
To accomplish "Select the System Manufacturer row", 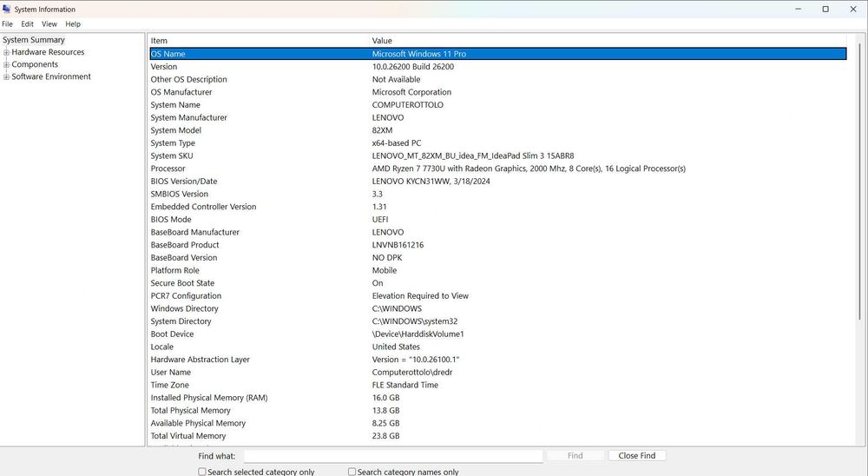I will (x=498, y=117).
